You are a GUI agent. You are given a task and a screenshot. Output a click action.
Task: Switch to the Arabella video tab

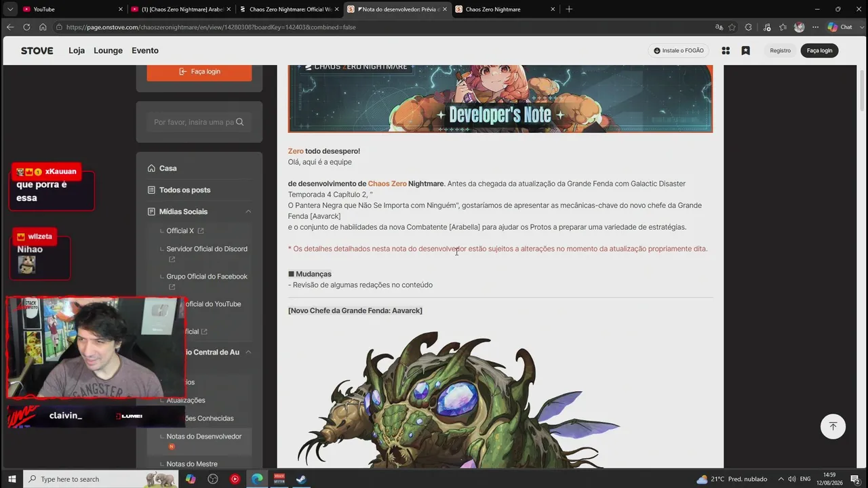click(x=182, y=9)
